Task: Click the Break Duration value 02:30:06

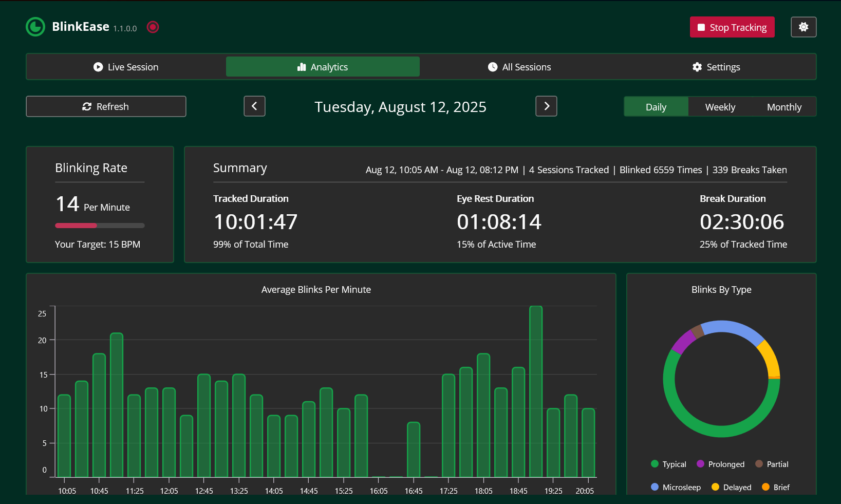Action: [x=742, y=222]
